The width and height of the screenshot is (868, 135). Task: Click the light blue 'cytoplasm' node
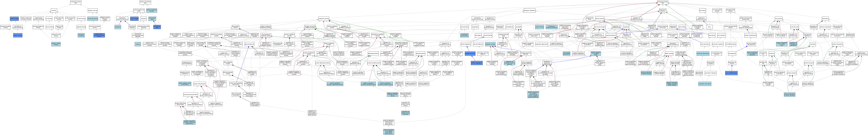118,27
